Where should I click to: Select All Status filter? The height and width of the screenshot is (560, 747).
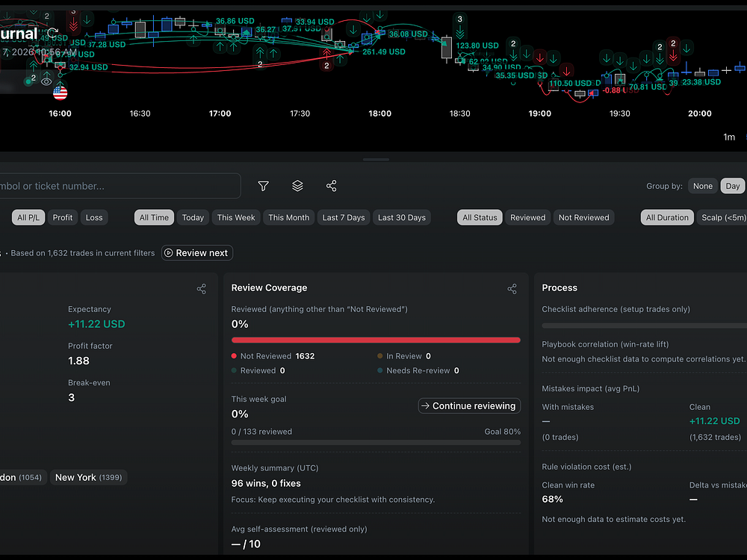point(480,217)
